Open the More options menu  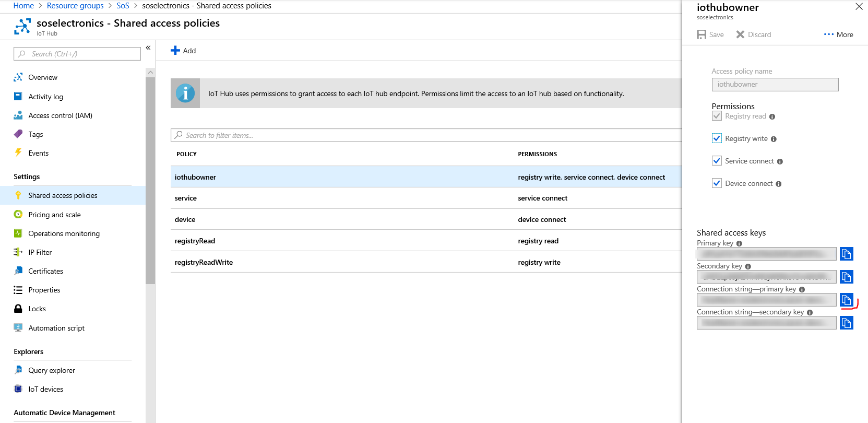pos(838,34)
